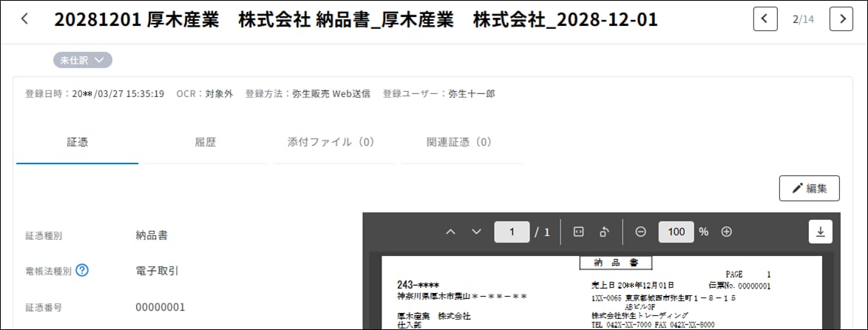Show previous document in 2/14 pager

765,18
